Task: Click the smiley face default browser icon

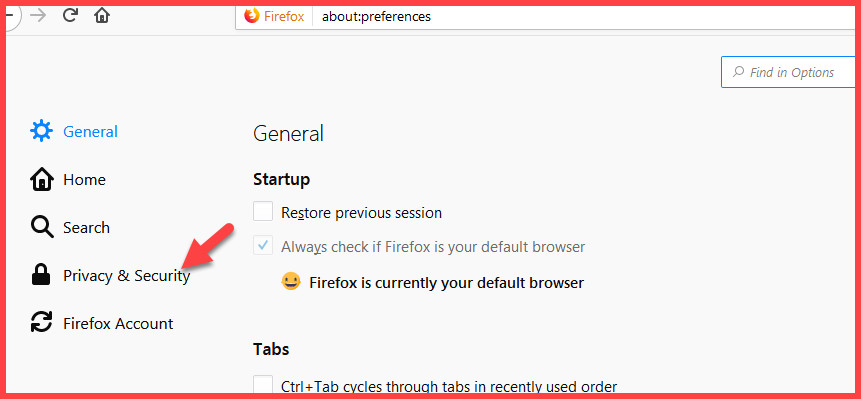Action: (x=291, y=282)
